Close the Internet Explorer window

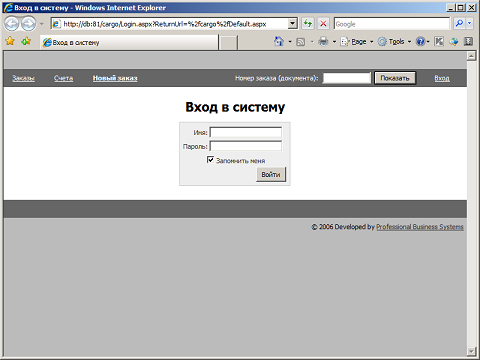(x=471, y=7)
